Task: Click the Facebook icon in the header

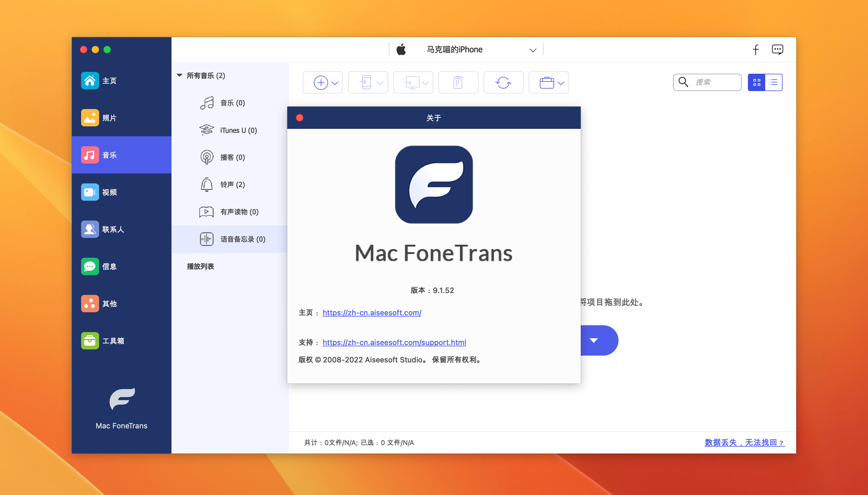Action: (x=756, y=50)
